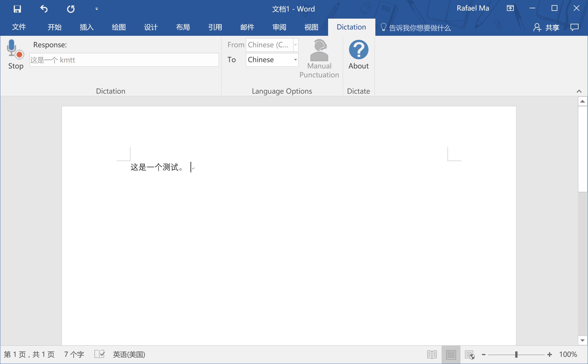Click the 100% zoom level button
This screenshot has width=588, height=364.
[x=568, y=355]
